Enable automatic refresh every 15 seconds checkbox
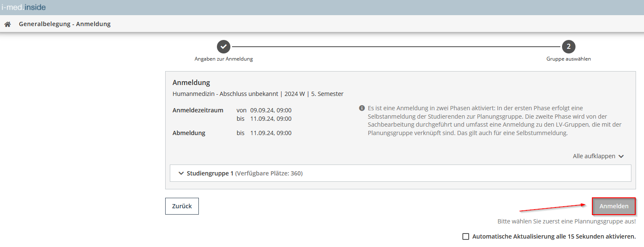Image resolution: width=644 pixels, height=247 pixels. click(x=466, y=236)
